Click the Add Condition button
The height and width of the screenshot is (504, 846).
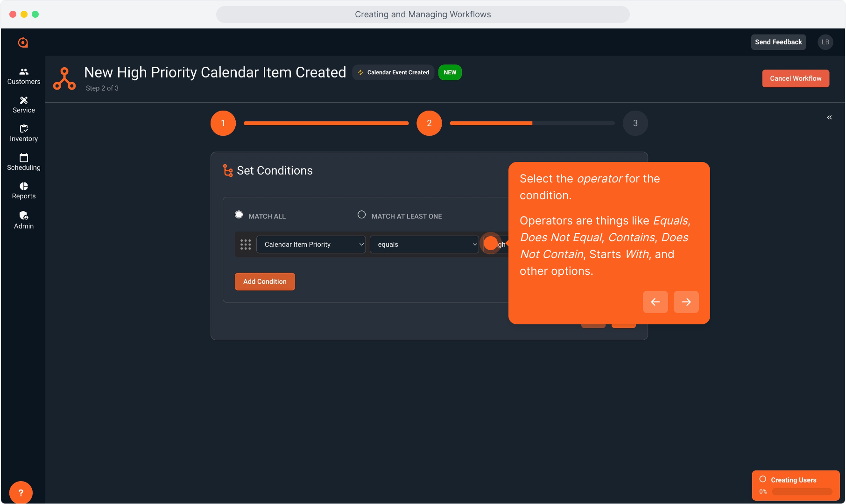click(265, 281)
